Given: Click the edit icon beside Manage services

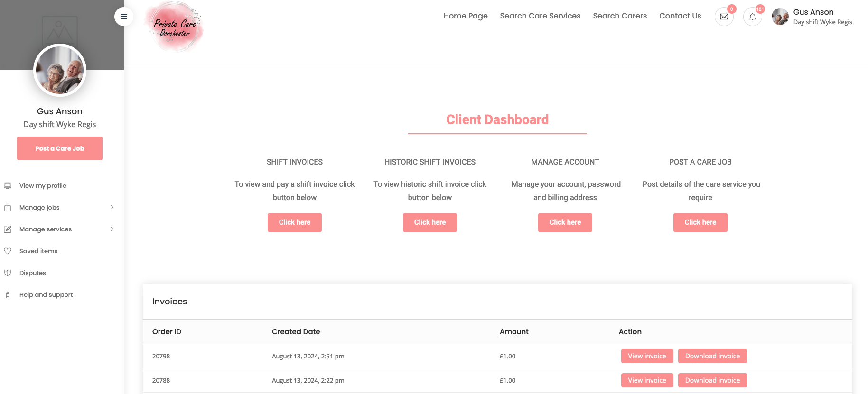Looking at the screenshot, I should 8,229.
